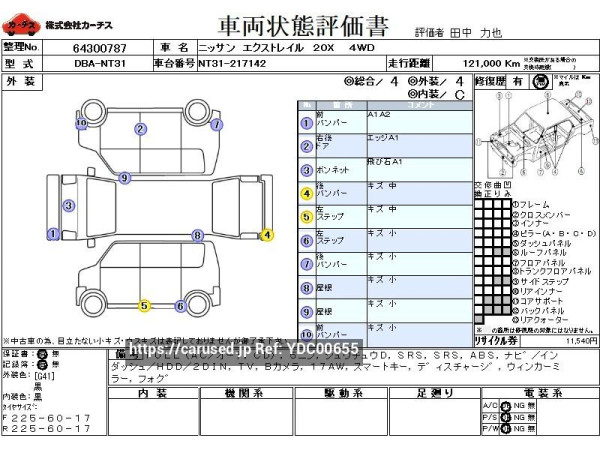Click the 後バンパー キズ 中 table row
This screenshot has width=600, height=450.
tap(384, 190)
